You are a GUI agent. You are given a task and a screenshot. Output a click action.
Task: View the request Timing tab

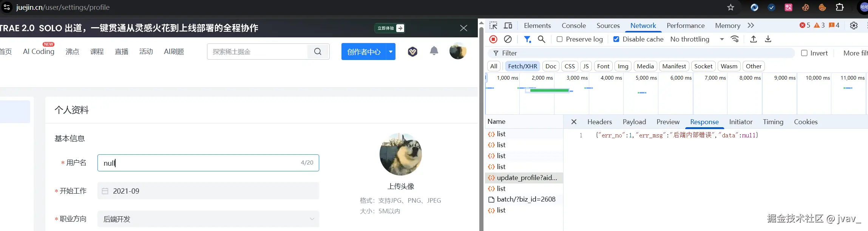[x=773, y=122]
